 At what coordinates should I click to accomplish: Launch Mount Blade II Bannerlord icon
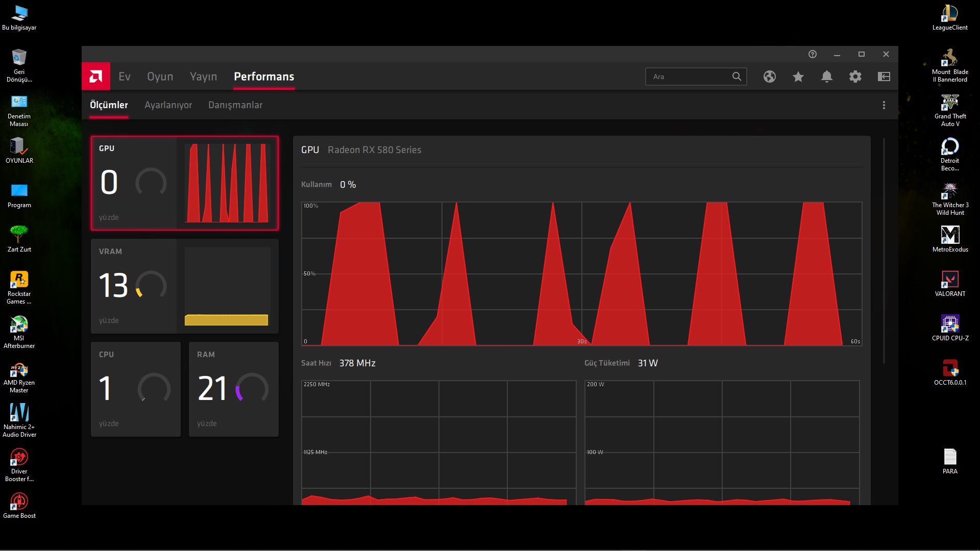pos(950,66)
